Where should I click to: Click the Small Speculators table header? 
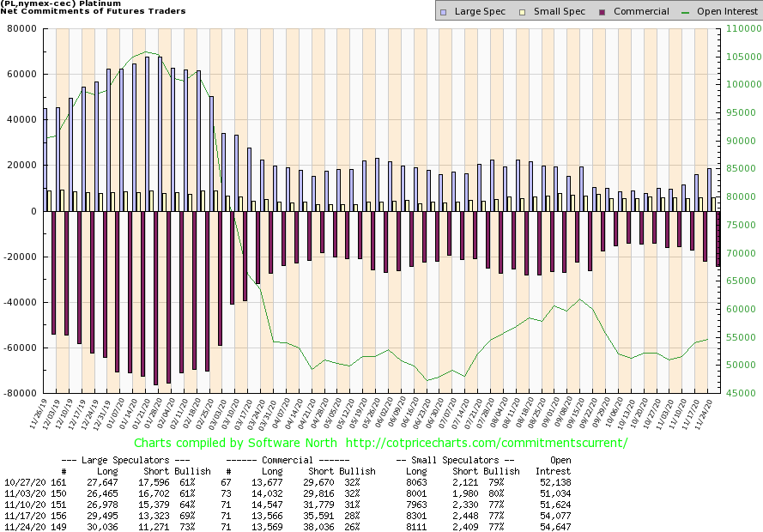pyautogui.click(x=455, y=460)
